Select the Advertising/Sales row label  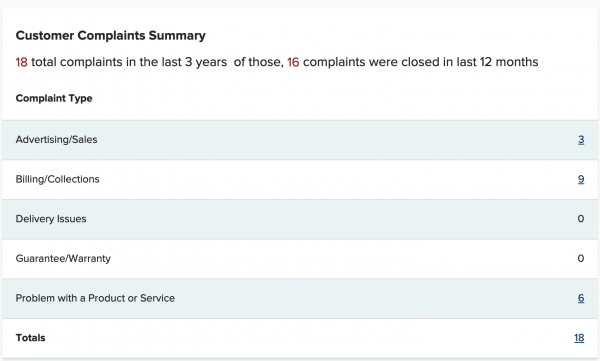click(56, 140)
